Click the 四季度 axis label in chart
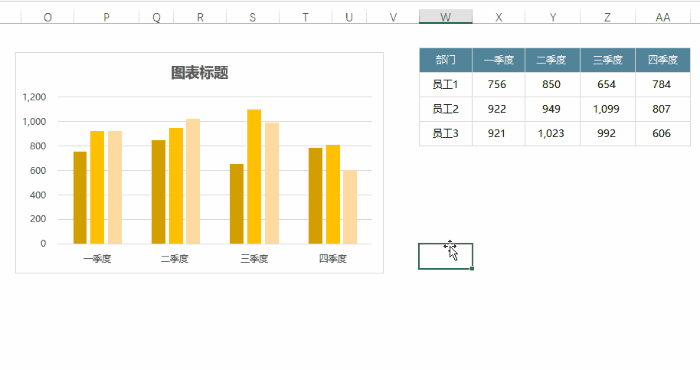This screenshot has width=700, height=370. [x=333, y=259]
